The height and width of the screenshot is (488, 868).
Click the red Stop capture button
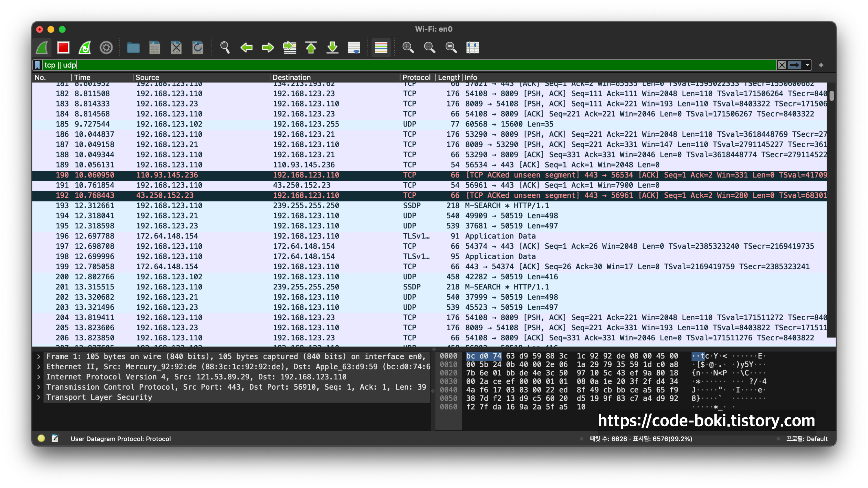(63, 47)
